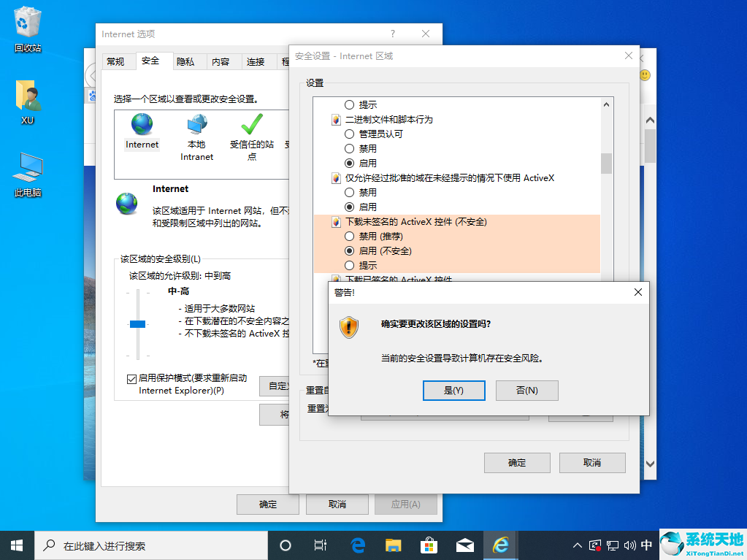Open Task View from the taskbar
This screenshot has width=747, height=560.
(320, 545)
